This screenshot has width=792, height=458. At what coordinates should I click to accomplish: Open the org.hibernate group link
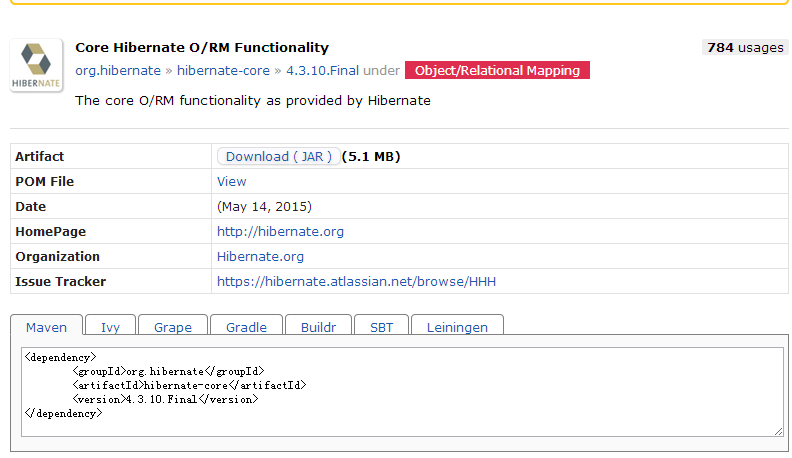(118, 71)
